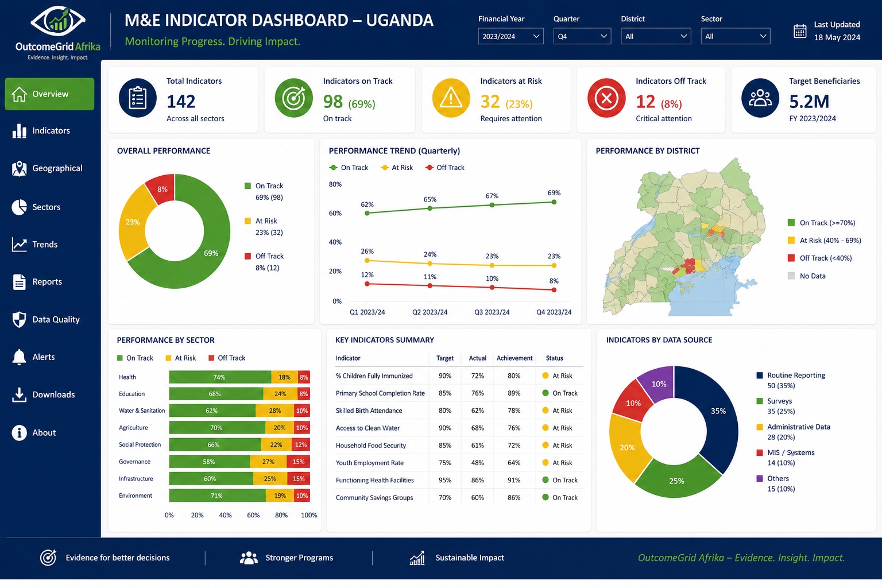Image resolution: width=882 pixels, height=588 pixels.
Task: Click the Indicators at Risk warning icon
Action: (451, 98)
